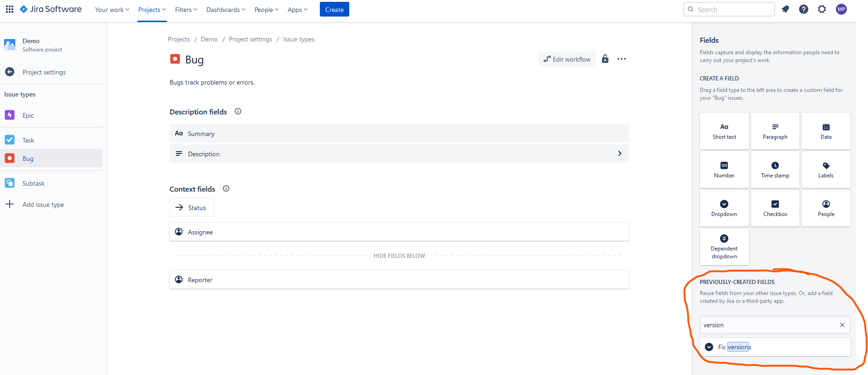Select the Dropdown field type
This screenshot has width=868, height=375.
pyautogui.click(x=724, y=208)
